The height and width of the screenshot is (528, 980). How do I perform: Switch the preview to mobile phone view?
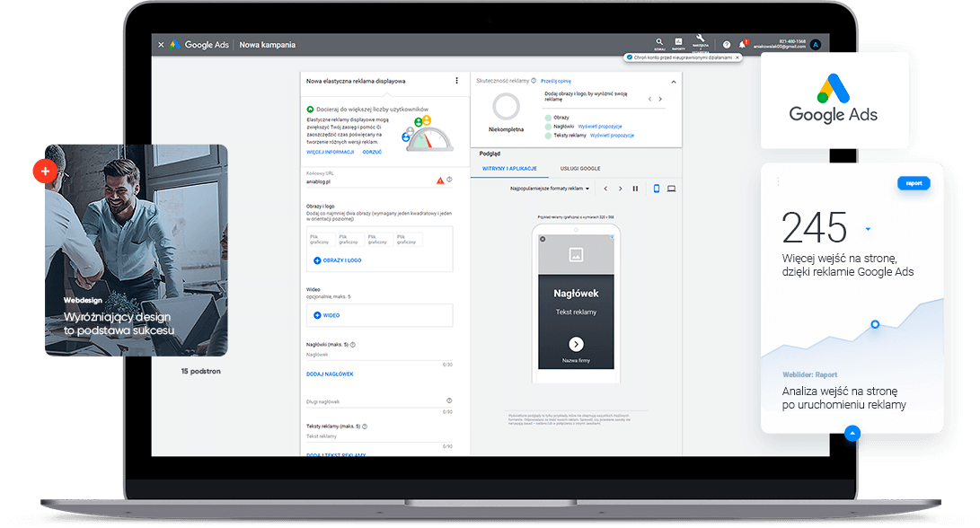click(x=657, y=189)
